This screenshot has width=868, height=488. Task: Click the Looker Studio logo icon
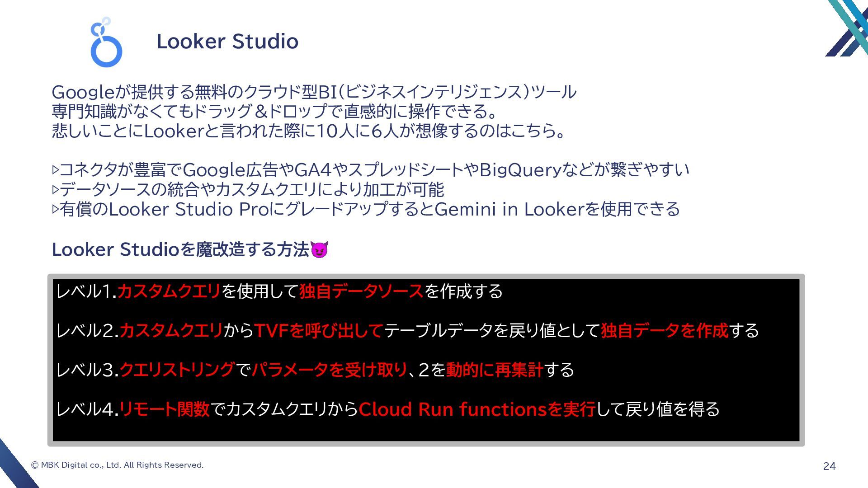click(106, 42)
